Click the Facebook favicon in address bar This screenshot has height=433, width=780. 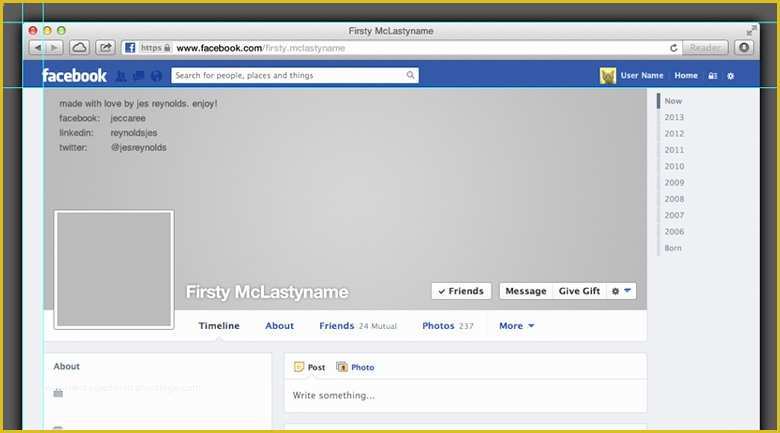[x=130, y=48]
